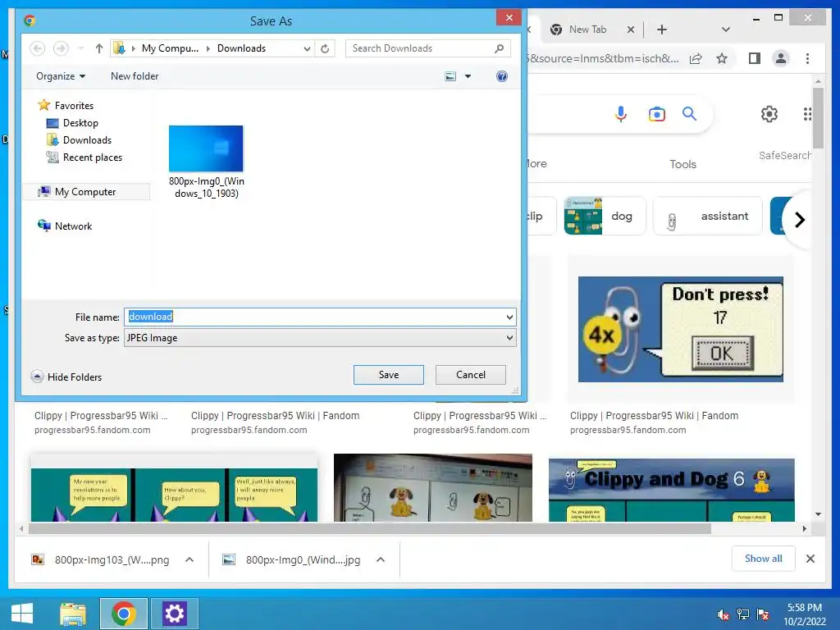Screen dimensions: 840x630
Task: Open Google apps grid icon
Action: point(807,114)
